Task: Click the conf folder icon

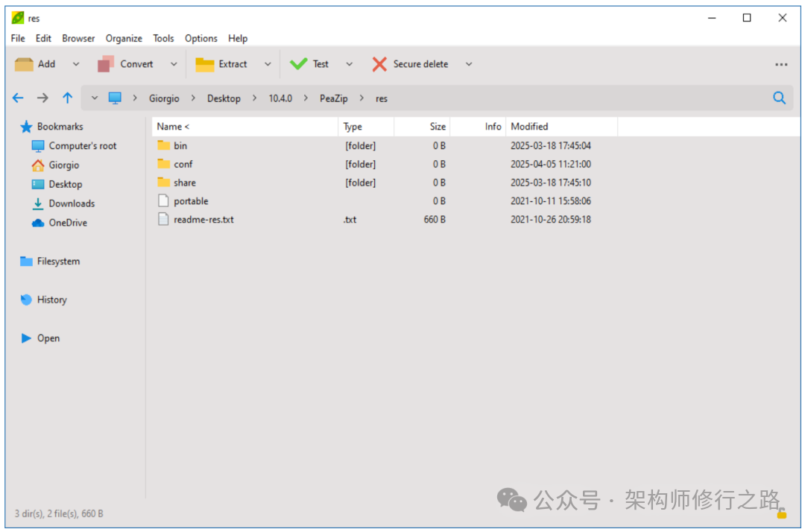Action: [164, 164]
